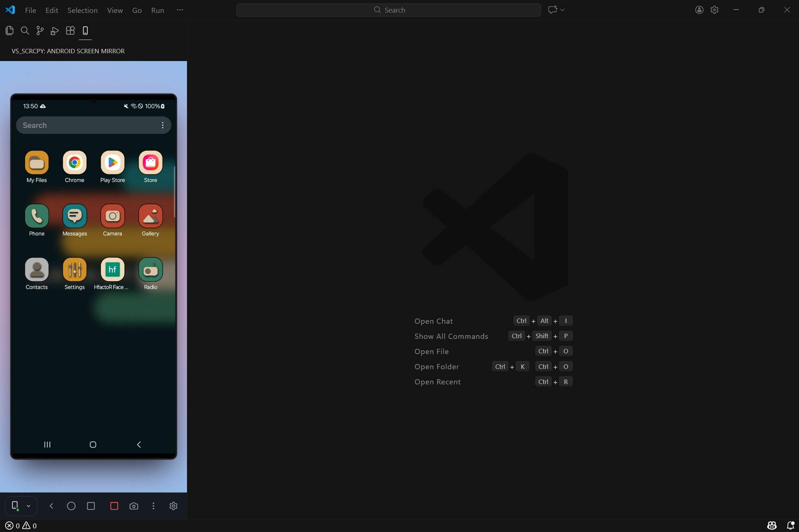Toggle screen recording with the red square
The height and width of the screenshot is (532, 799).
click(x=114, y=506)
